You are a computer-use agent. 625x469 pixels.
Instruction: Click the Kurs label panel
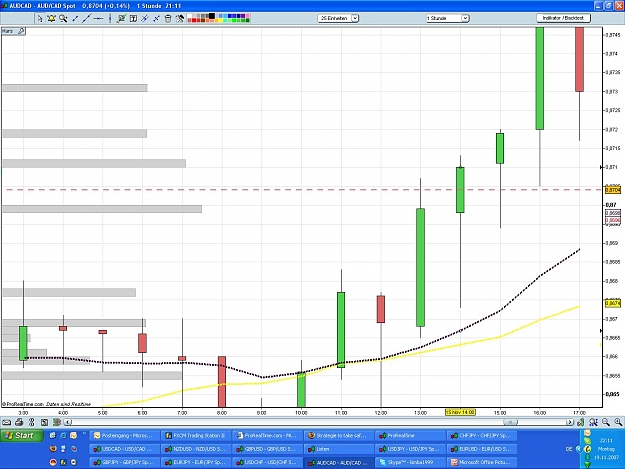click(13, 31)
